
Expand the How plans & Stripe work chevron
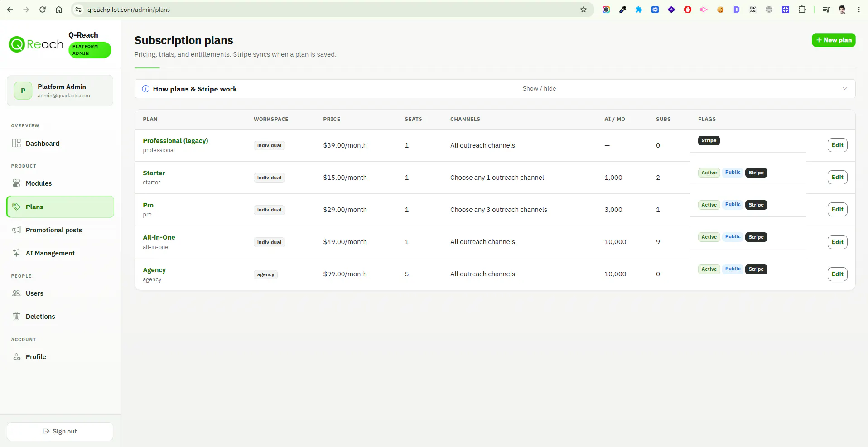tap(845, 89)
